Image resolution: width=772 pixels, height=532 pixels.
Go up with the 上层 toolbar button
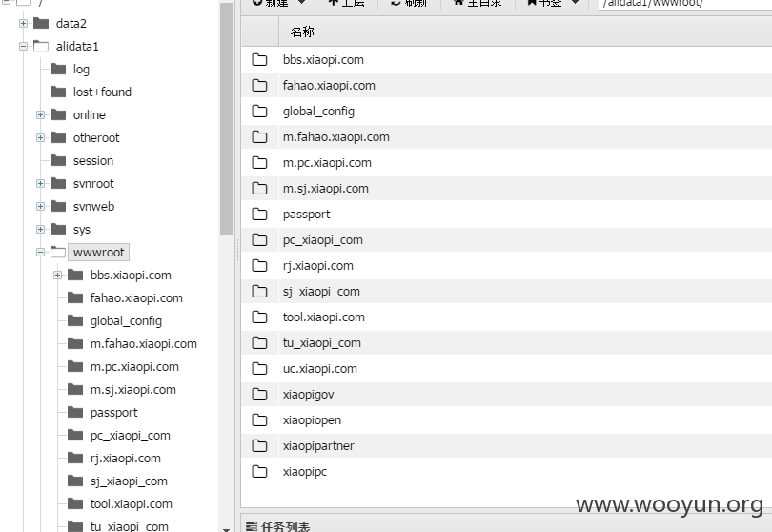pos(347,3)
